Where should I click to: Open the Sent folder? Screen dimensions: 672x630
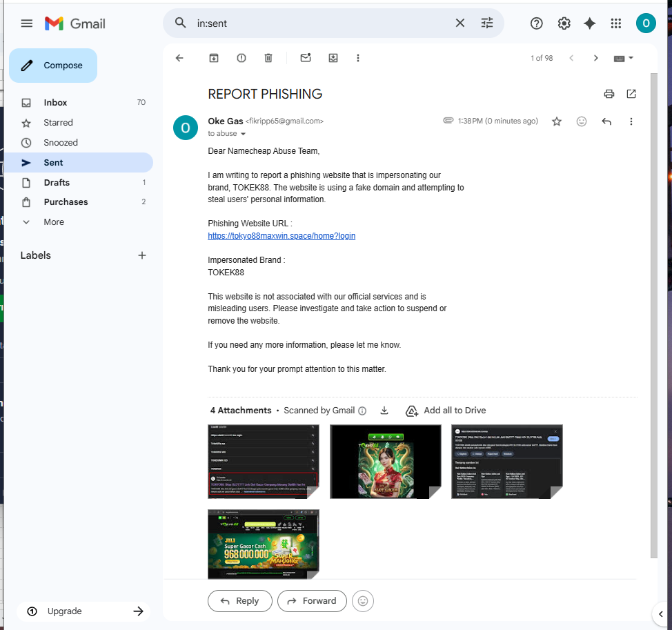click(x=79, y=162)
